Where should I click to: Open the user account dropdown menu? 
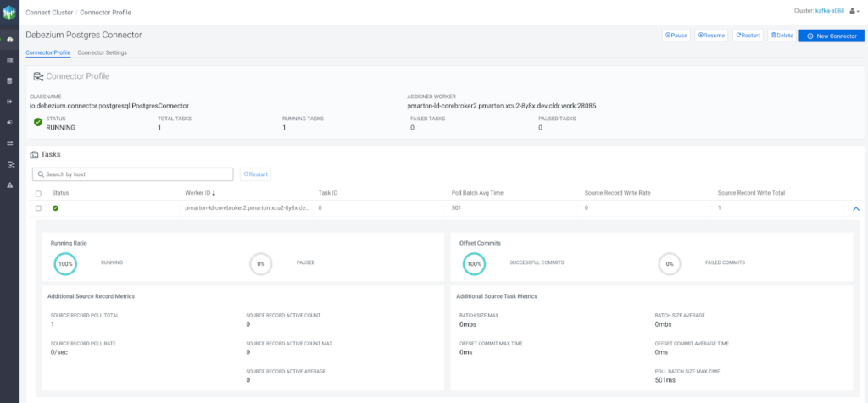[x=854, y=11]
